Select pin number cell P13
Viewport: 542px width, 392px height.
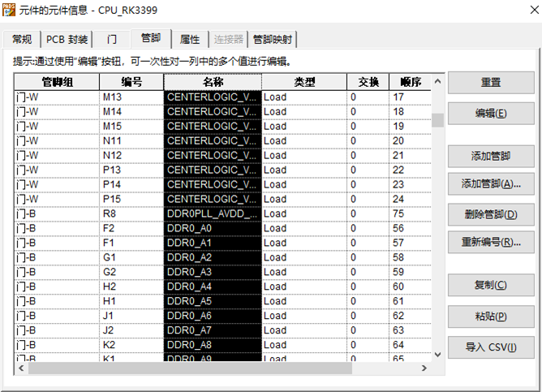pyautogui.click(x=131, y=170)
